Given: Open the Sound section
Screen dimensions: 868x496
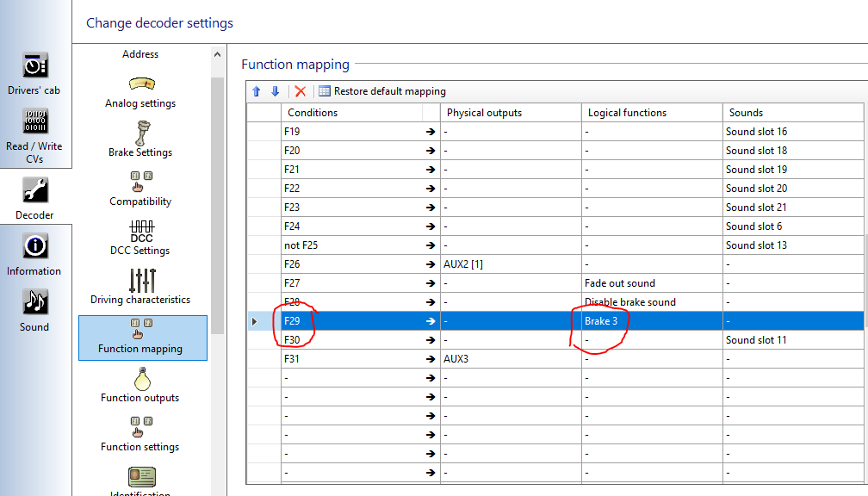Looking at the screenshot, I should click(34, 311).
